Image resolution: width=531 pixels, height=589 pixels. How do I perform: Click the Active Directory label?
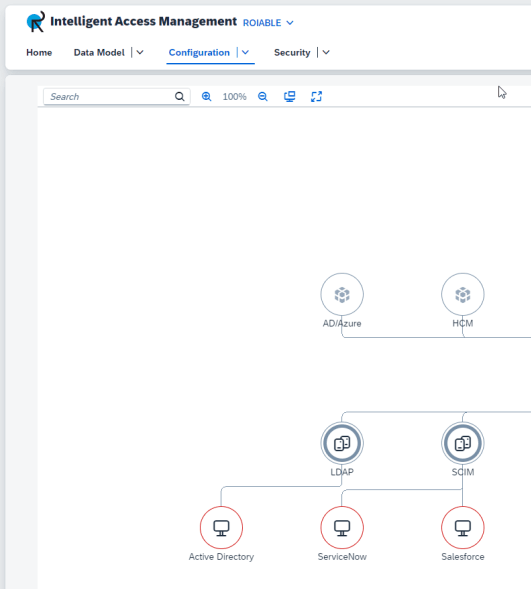click(x=221, y=557)
